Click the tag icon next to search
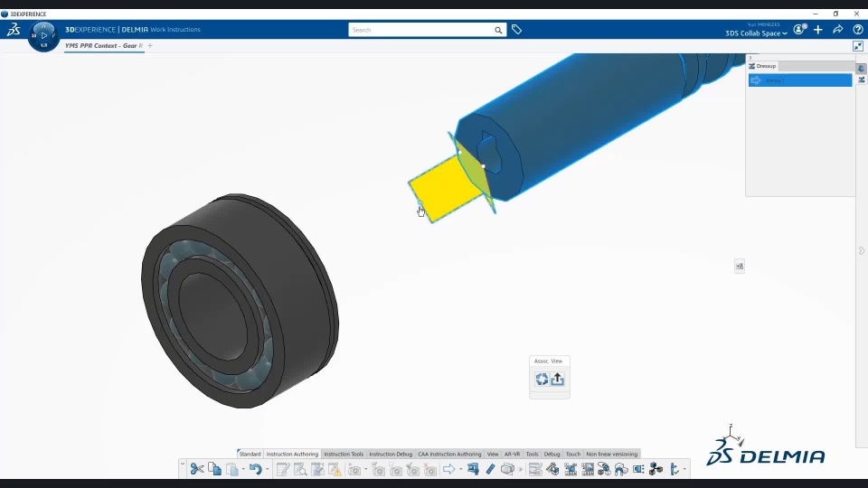868x488 pixels. [516, 29]
